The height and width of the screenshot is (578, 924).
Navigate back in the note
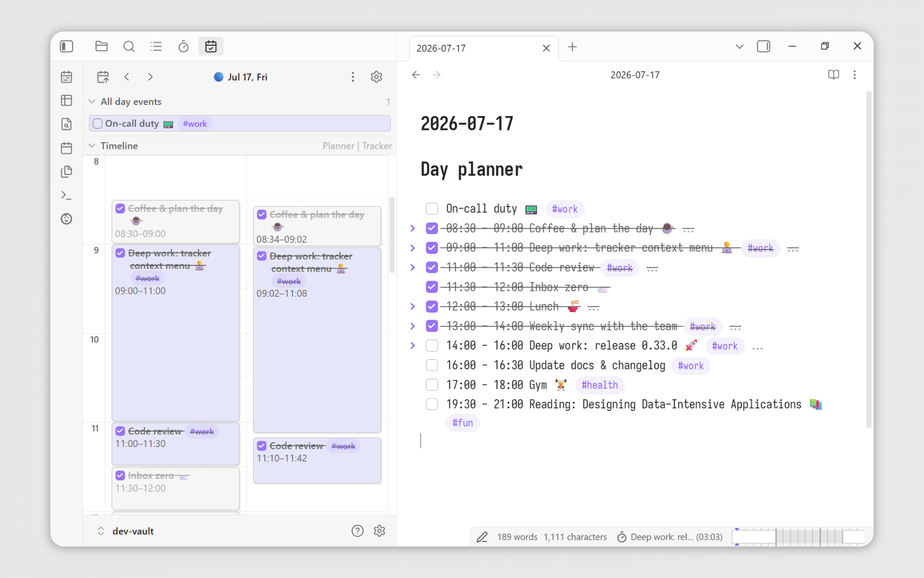pyautogui.click(x=416, y=75)
